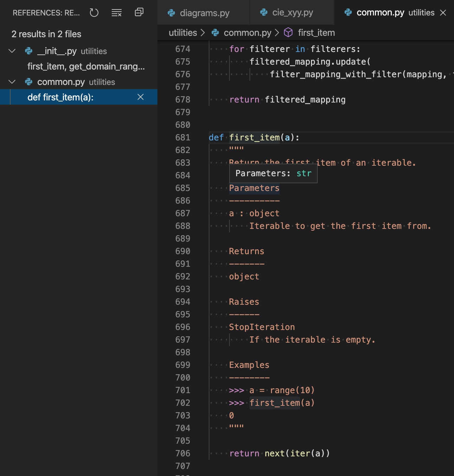This screenshot has width=454, height=476.
Task: Open the common.py breadcrumb entry
Action: tap(247, 32)
